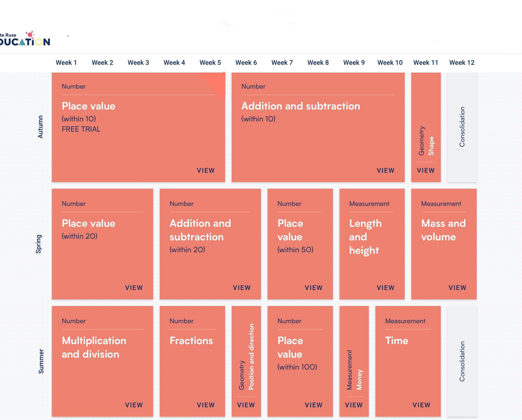View the Position and direction block
Viewport: 522px width, 420px height.
246,405
